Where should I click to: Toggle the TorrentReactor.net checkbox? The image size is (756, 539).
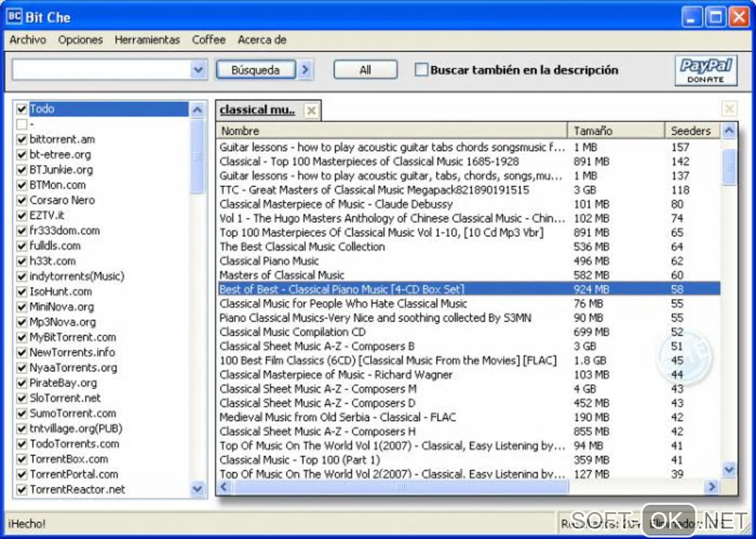coord(21,490)
